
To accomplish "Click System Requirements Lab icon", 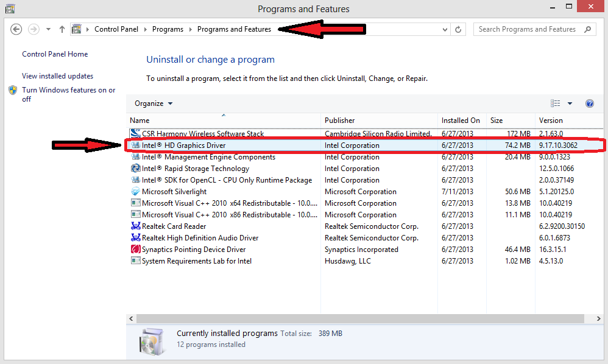I will coord(135,261).
